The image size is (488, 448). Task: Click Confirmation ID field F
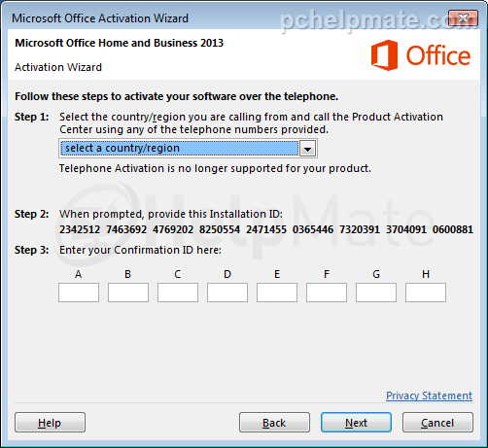(327, 293)
